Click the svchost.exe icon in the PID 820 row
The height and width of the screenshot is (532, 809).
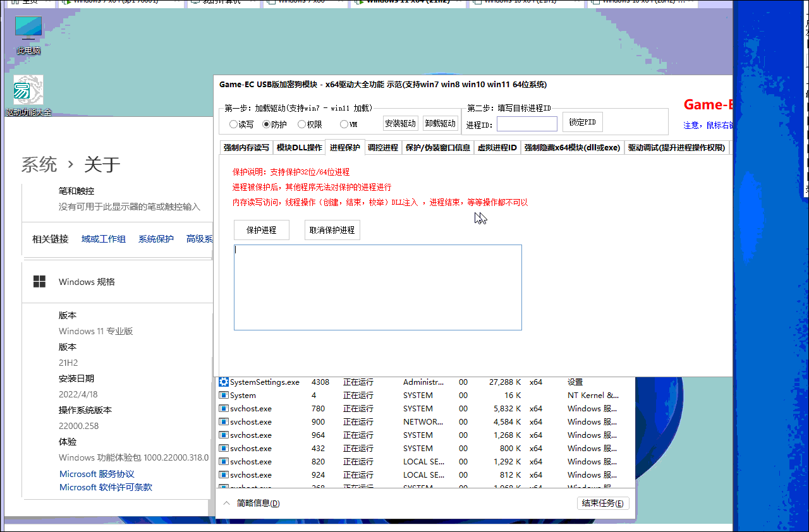point(223,462)
